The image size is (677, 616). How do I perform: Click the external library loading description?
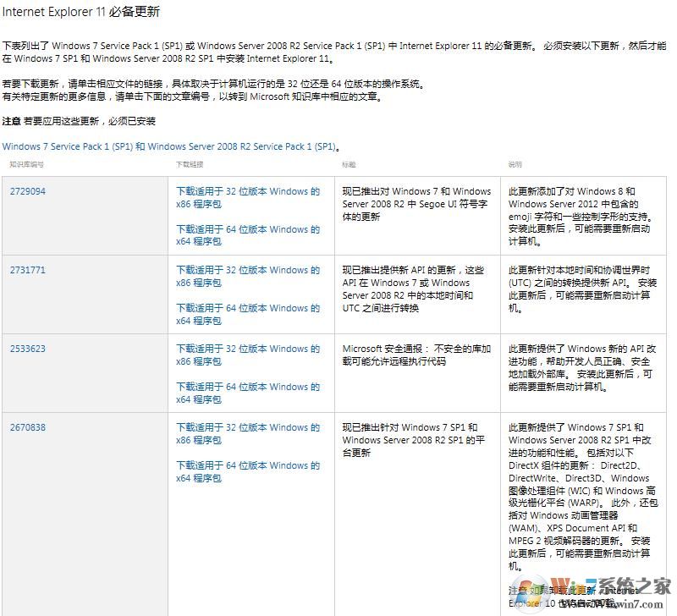tap(582, 367)
